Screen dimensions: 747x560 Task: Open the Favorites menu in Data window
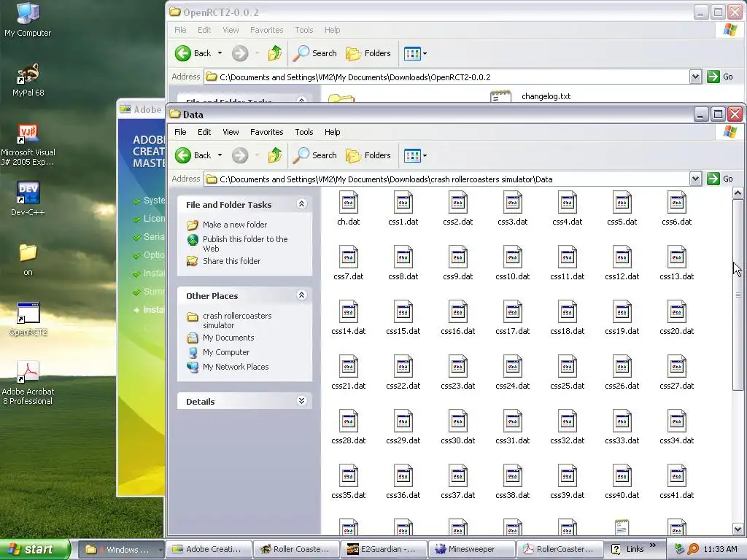(x=267, y=132)
